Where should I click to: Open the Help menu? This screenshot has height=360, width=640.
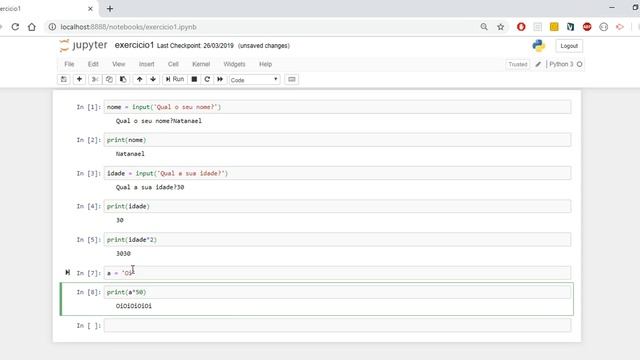click(x=265, y=64)
